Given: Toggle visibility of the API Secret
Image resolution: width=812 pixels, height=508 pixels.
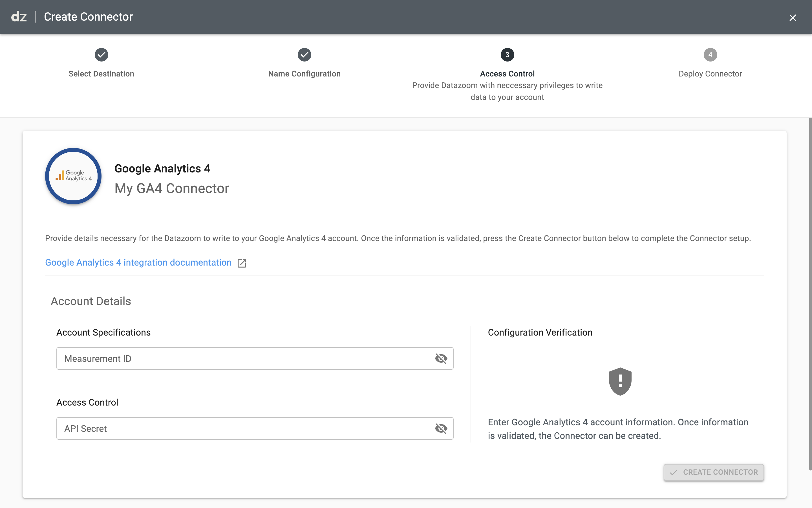Looking at the screenshot, I should coord(441,428).
